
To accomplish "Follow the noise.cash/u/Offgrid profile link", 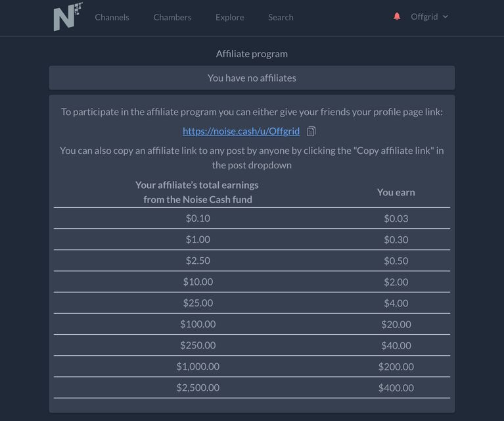I will (241, 131).
